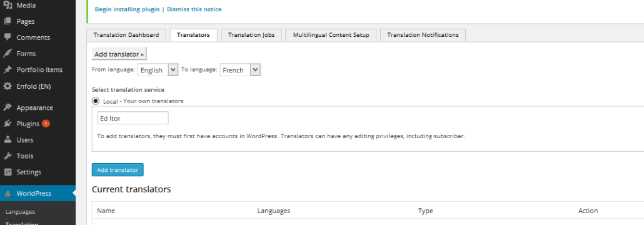Click the Forms feather icon
This screenshot has height=225, width=644.
pyautogui.click(x=8, y=53)
